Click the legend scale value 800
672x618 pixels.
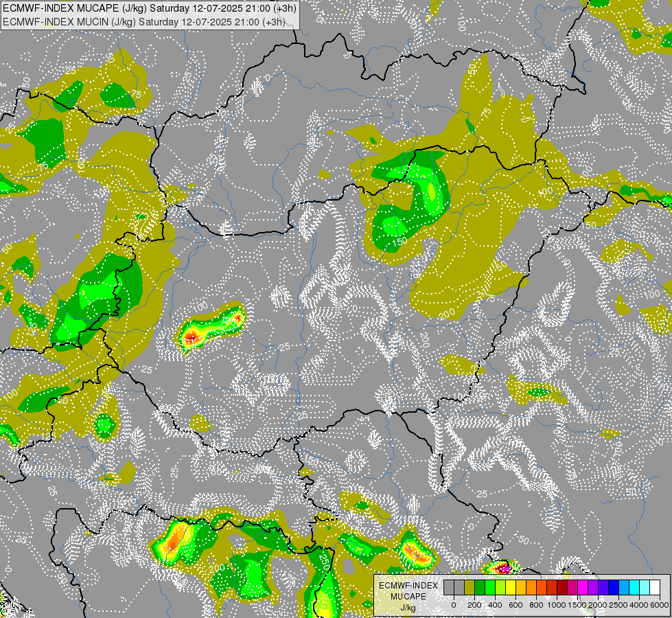[x=537, y=605]
